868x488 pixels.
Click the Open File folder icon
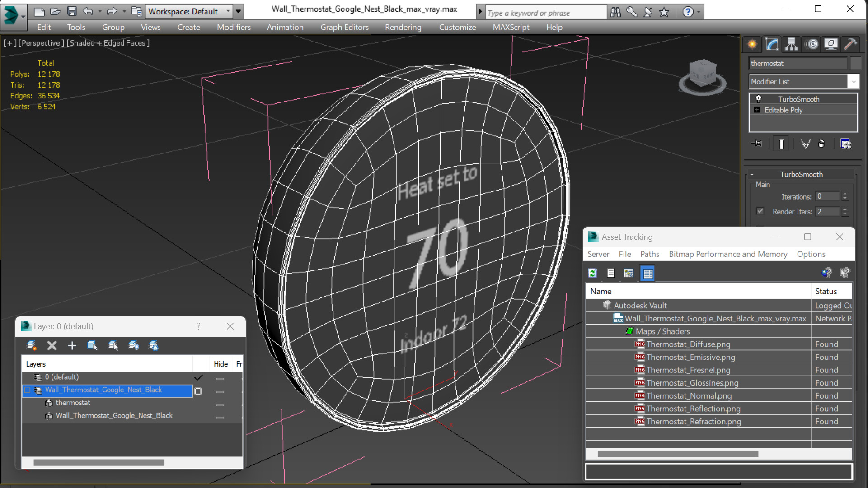(55, 11)
